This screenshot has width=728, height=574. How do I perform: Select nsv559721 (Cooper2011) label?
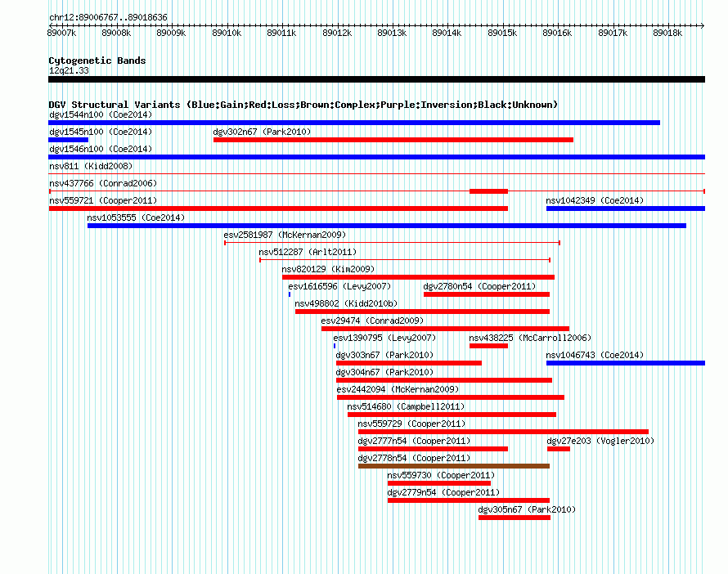103,200
